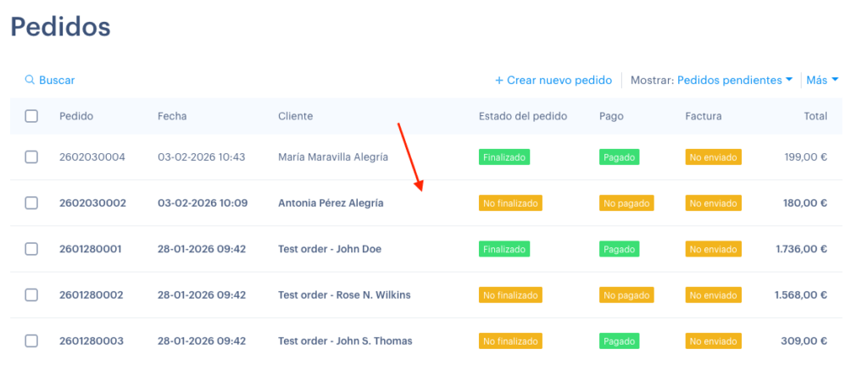Click the date 03-02-2026 10:09
Screen dimensions: 868x381
pyautogui.click(x=203, y=203)
